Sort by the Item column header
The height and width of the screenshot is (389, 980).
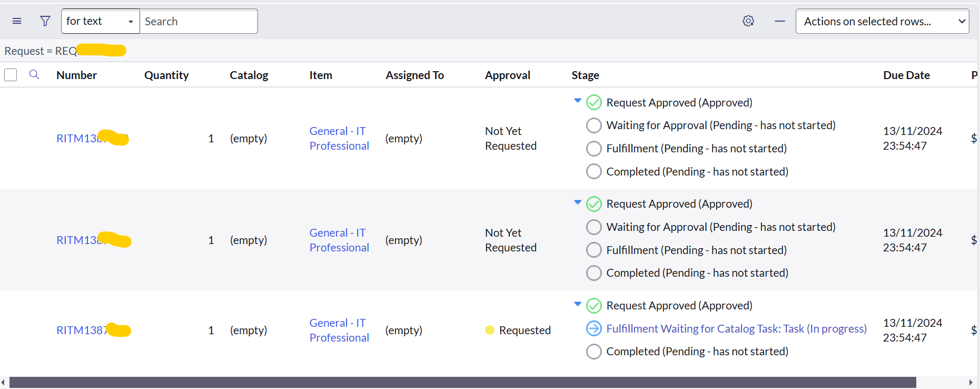tap(321, 75)
